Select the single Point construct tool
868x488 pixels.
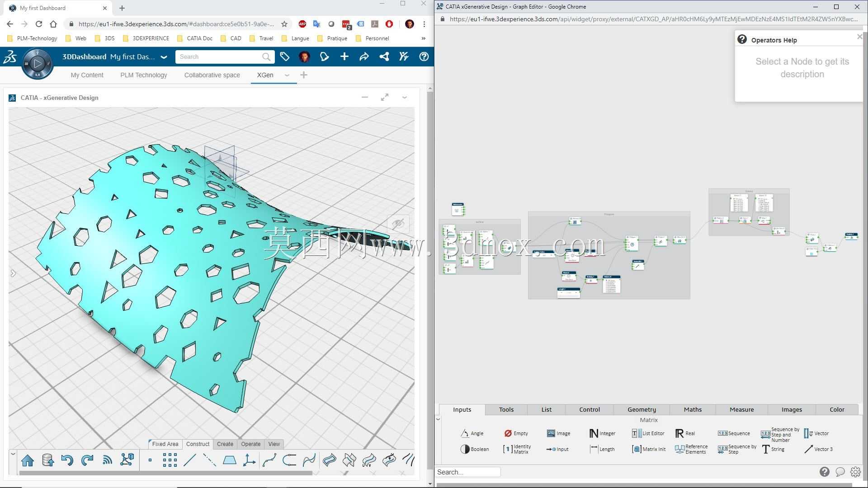(150, 460)
